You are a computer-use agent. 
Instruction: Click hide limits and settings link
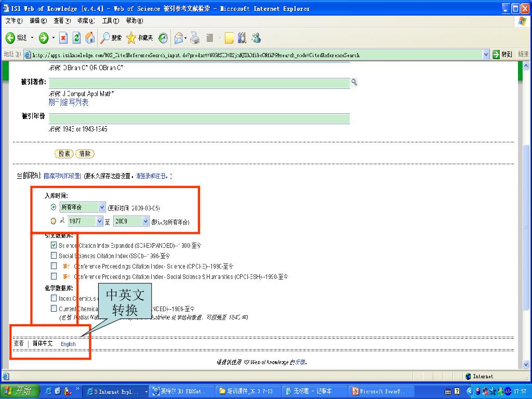(62, 176)
